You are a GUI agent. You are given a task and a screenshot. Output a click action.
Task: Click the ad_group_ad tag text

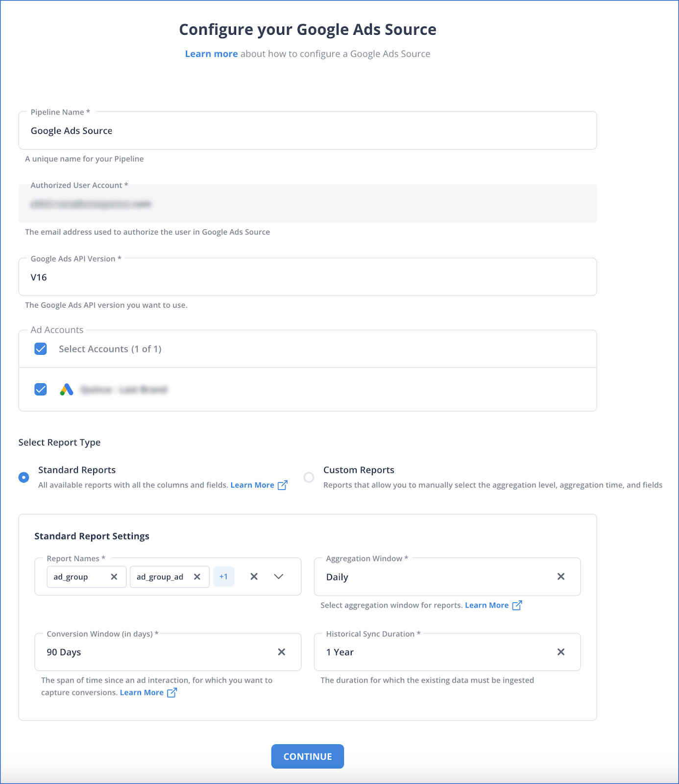tap(160, 577)
